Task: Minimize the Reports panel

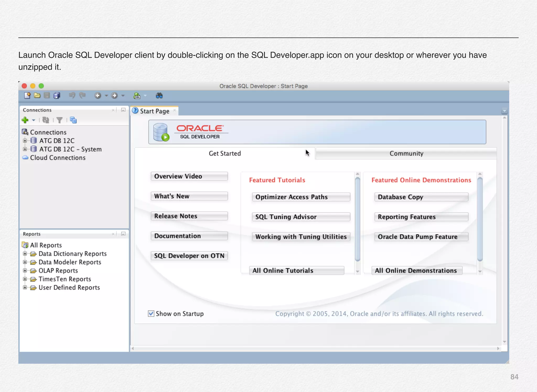Action: pyautogui.click(x=123, y=234)
